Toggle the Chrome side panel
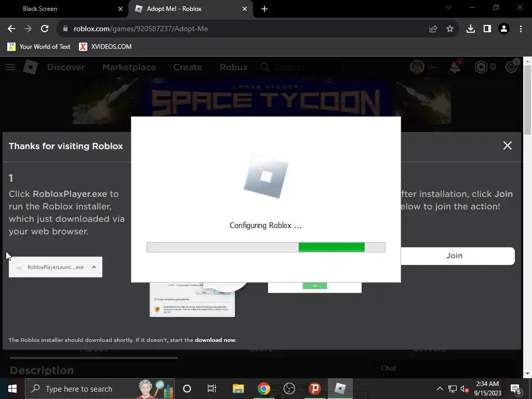The width and height of the screenshot is (532, 399). [487, 29]
